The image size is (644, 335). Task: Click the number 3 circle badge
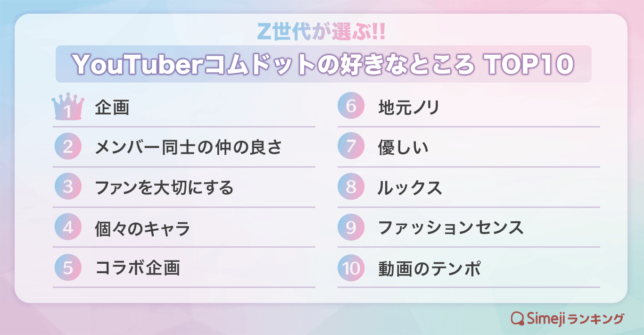click(68, 187)
